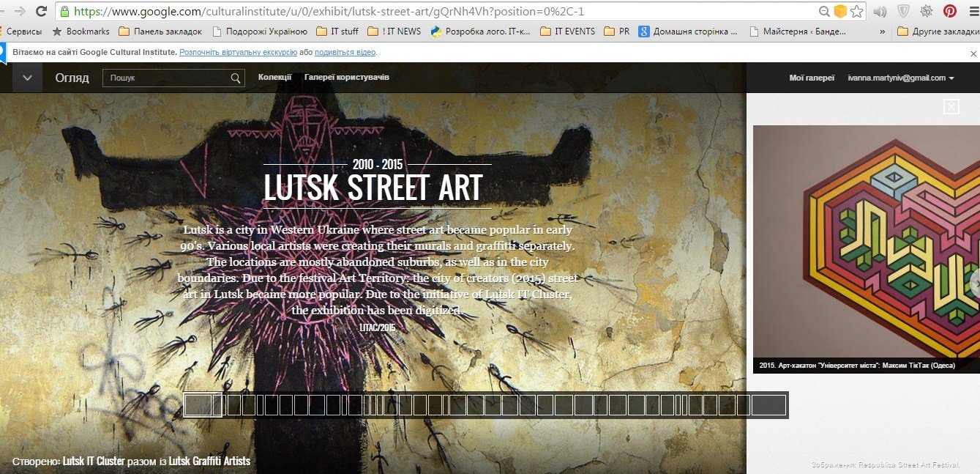Image resolution: width=980 pixels, height=474 pixels.
Task: Open Галереї користувачів menu item
Action: coord(347,78)
